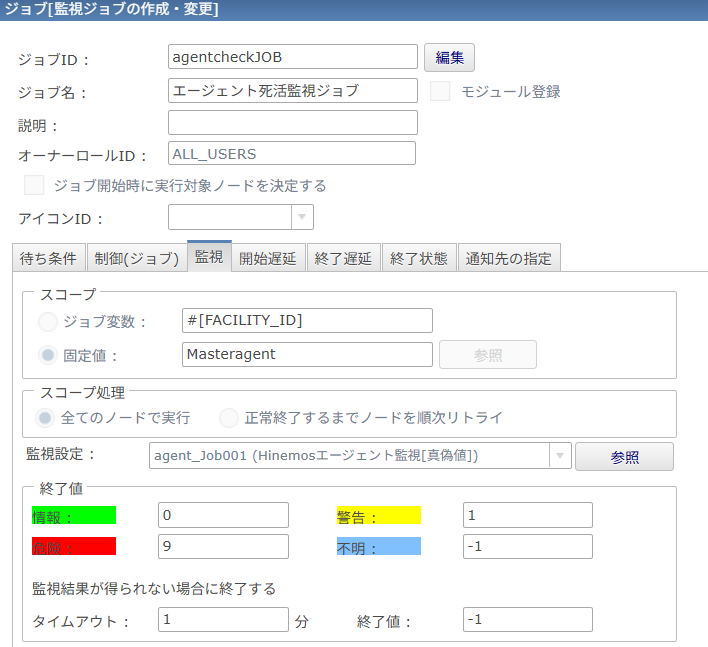Switch to the 制御(ジョブ) tab

[137, 258]
